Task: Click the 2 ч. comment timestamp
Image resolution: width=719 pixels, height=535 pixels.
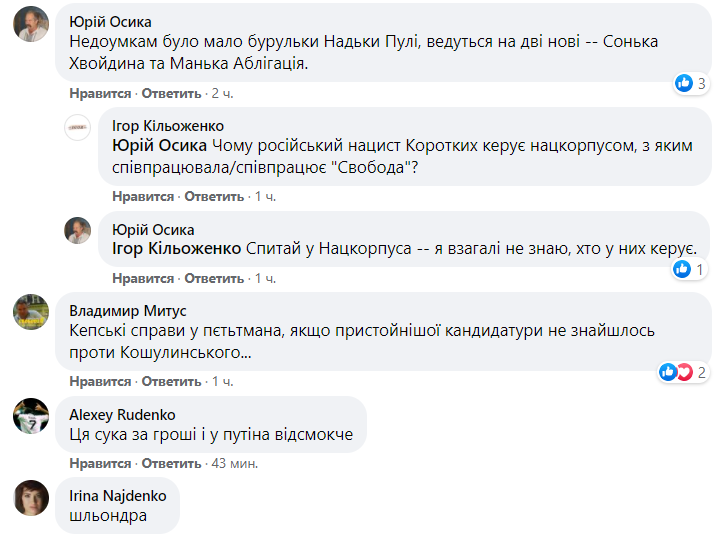Action: pyautogui.click(x=221, y=93)
